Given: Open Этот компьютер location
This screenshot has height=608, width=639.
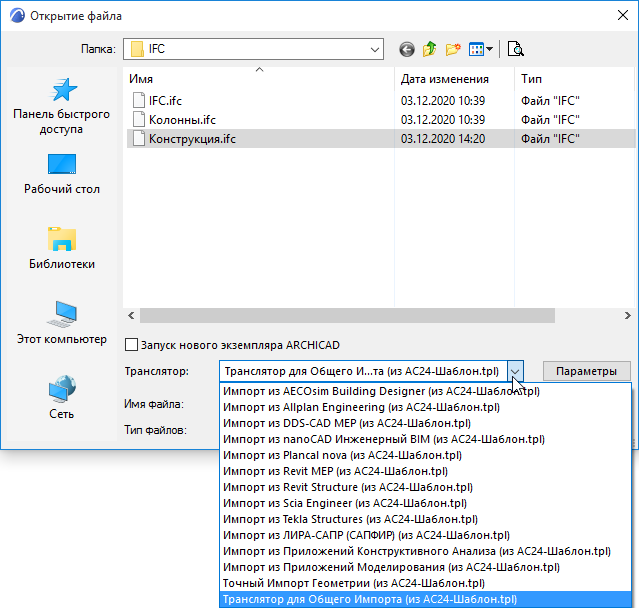Looking at the screenshot, I should tap(62, 323).
